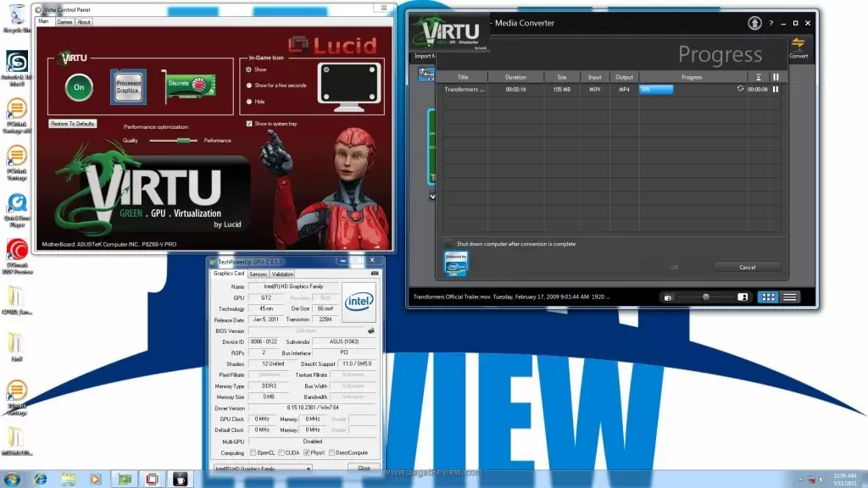The width and height of the screenshot is (868, 488).
Task: Choose the in-game icon Show option
Action: pos(248,69)
